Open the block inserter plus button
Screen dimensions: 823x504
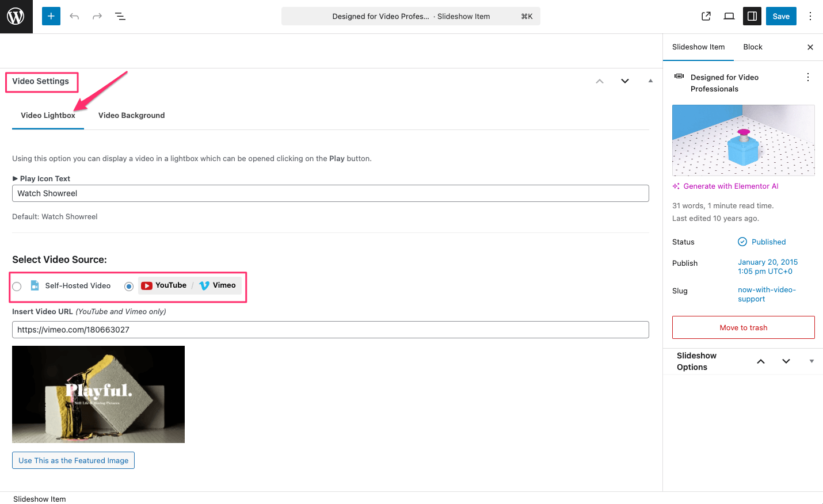[x=51, y=16]
